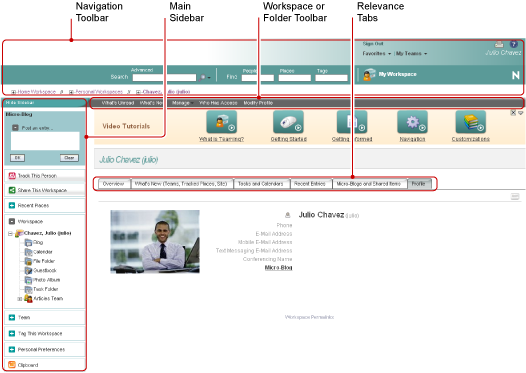Collapse the Chavez, Julio tree node
This screenshot has height=373, width=526.
[x=10, y=233]
